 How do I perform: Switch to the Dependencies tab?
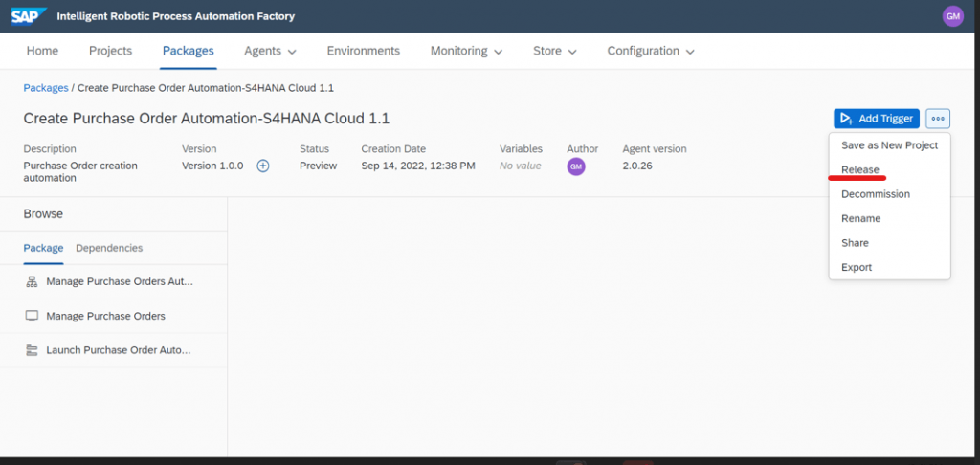pos(109,248)
